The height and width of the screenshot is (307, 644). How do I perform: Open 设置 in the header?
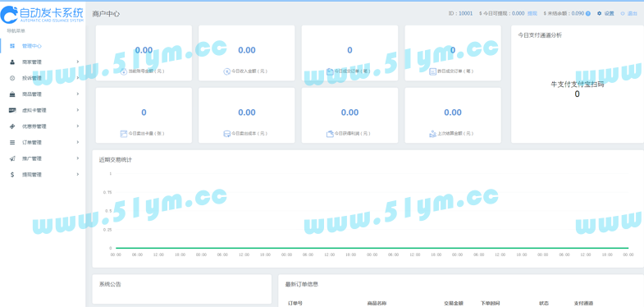click(609, 14)
